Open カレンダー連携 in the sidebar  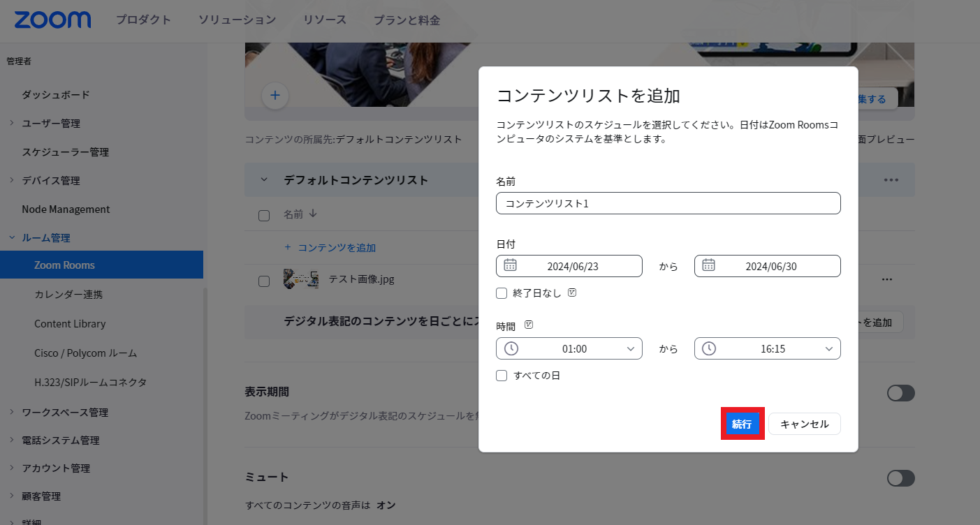pyautogui.click(x=68, y=295)
